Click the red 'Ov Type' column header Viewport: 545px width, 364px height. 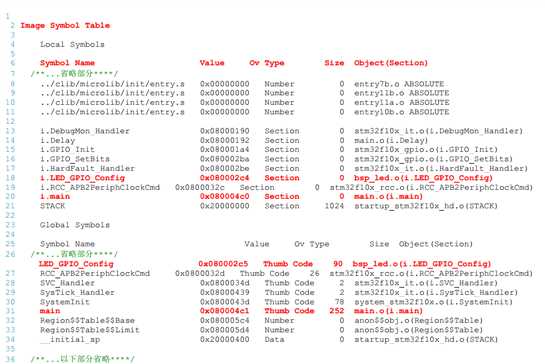tap(267, 63)
